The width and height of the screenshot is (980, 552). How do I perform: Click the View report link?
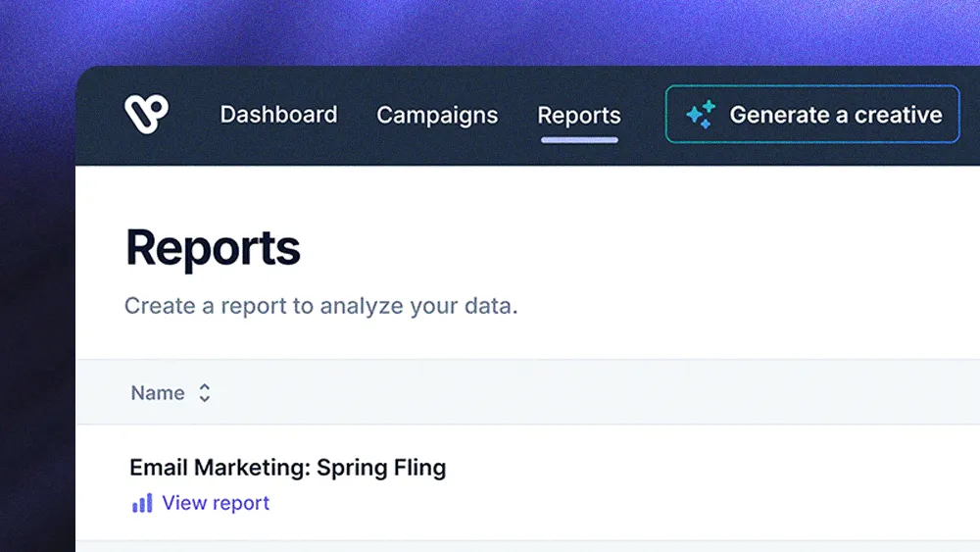click(x=216, y=503)
